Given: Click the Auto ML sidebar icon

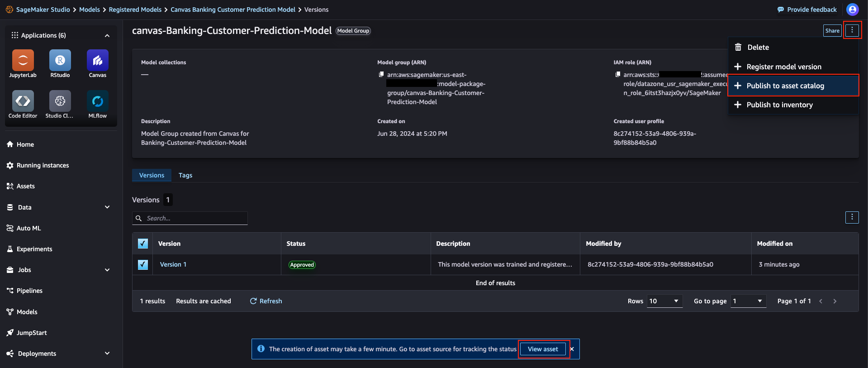Looking at the screenshot, I should tap(10, 228).
